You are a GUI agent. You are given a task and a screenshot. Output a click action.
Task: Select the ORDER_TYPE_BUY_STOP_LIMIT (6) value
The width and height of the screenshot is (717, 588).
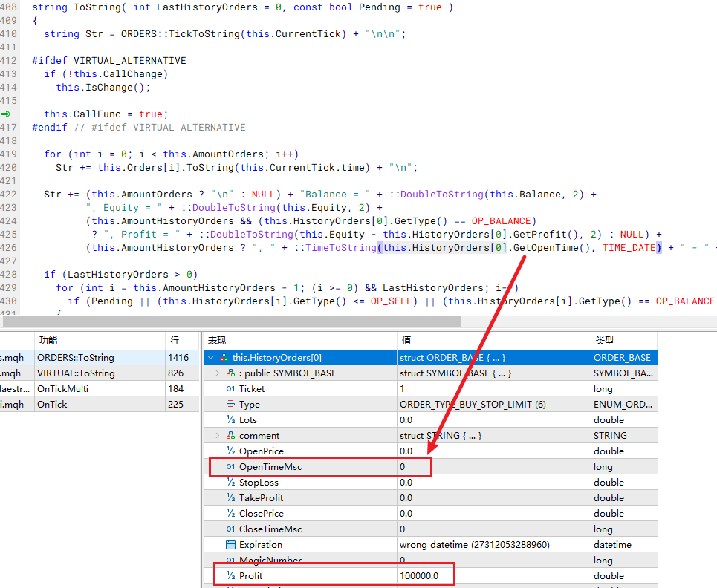[x=473, y=405]
